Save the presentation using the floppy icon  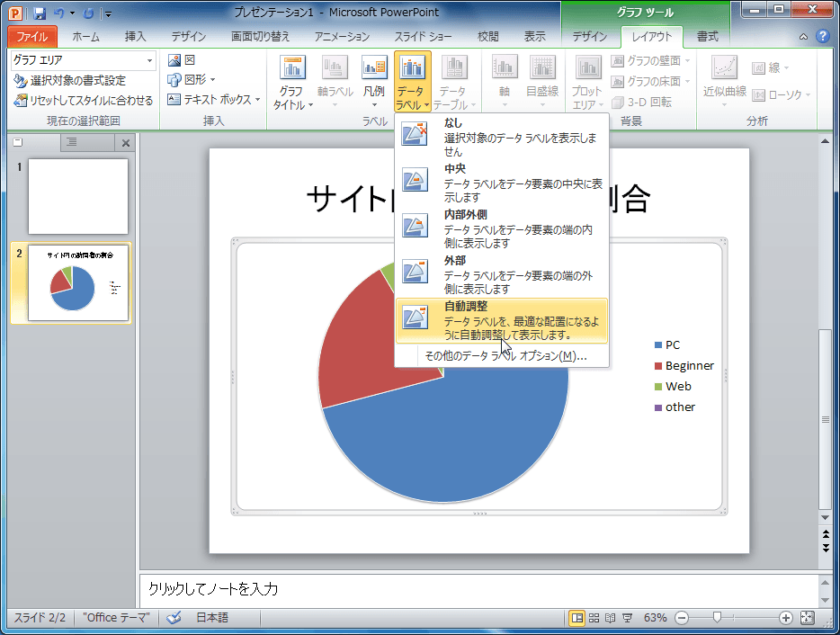(x=40, y=13)
